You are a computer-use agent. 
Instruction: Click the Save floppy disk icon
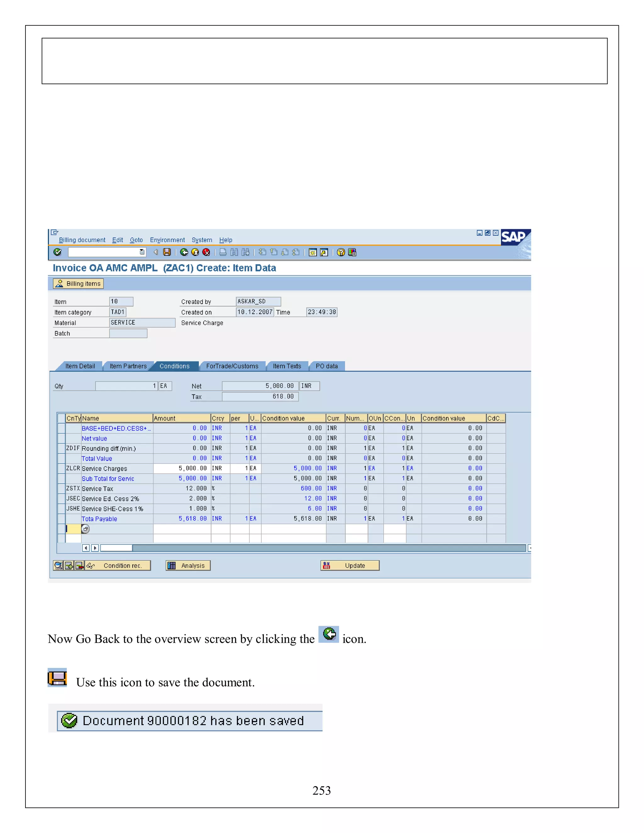pyautogui.click(x=167, y=252)
